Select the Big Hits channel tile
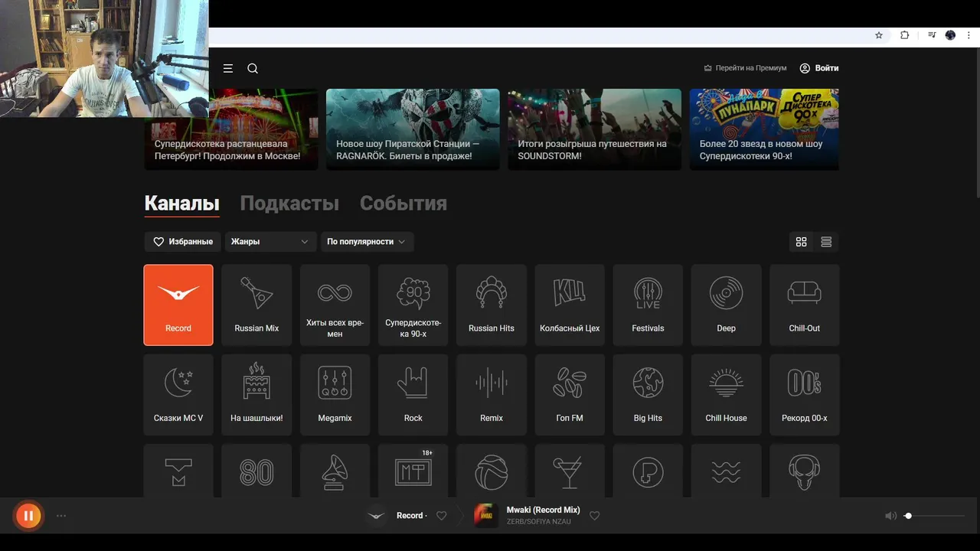Screen dimensions: 980x551 point(648,395)
